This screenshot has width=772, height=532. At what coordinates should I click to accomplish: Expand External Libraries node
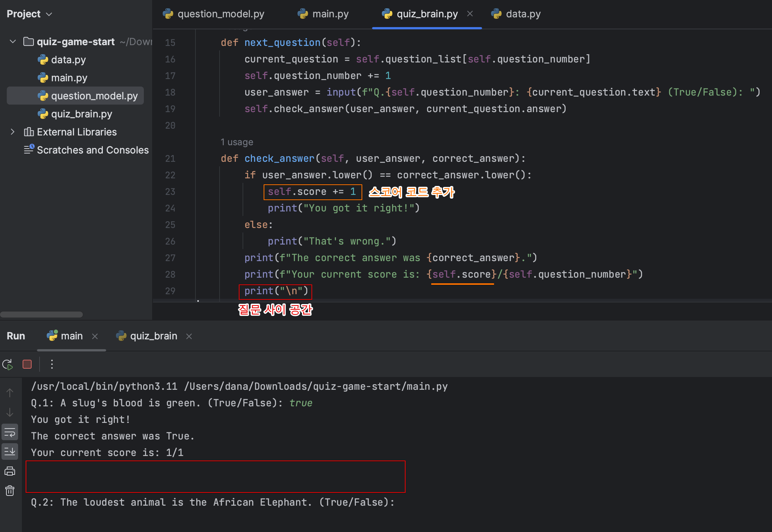coord(13,132)
